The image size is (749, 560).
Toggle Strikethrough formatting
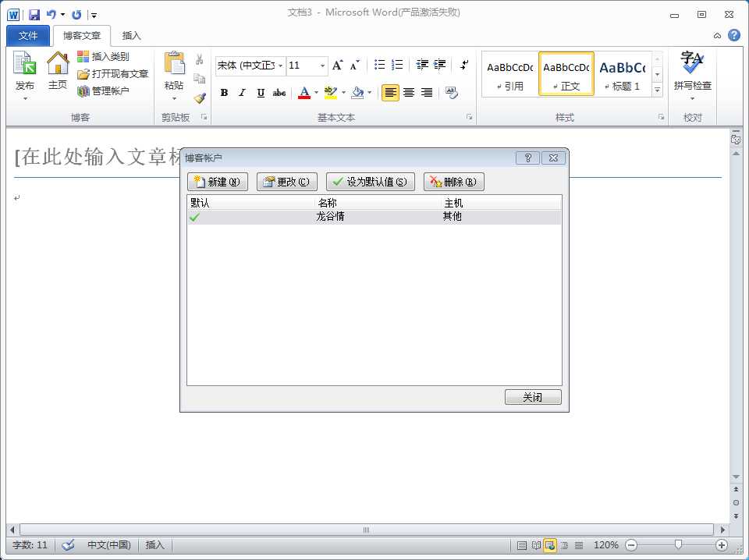(279, 93)
